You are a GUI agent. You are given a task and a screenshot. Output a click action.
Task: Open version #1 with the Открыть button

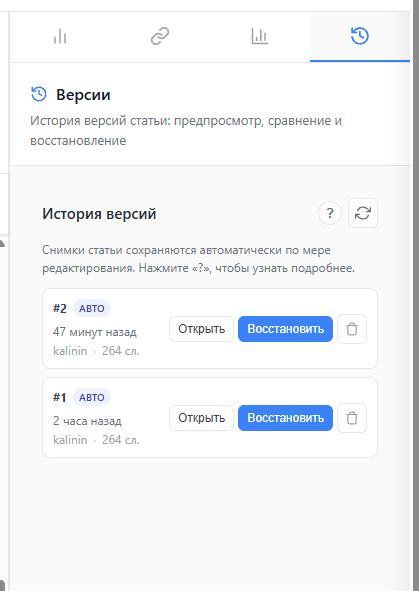202,418
